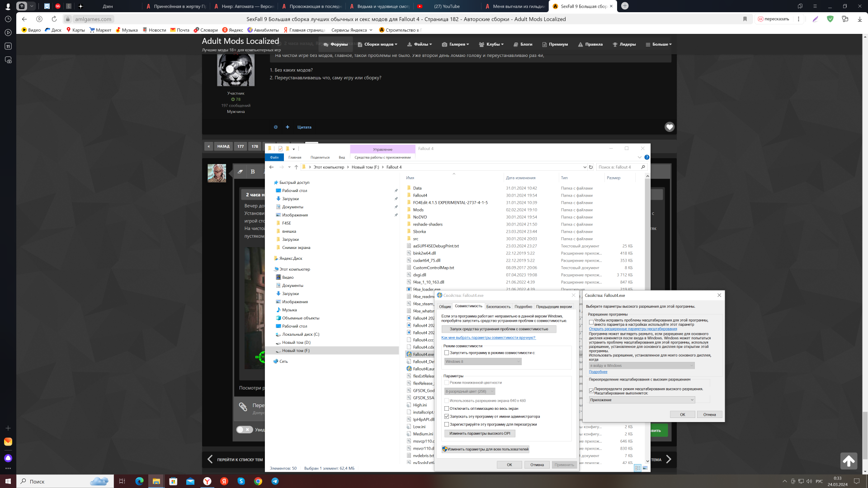
Task: Click the browser bookmark icon in address bar
Action: point(745,19)
